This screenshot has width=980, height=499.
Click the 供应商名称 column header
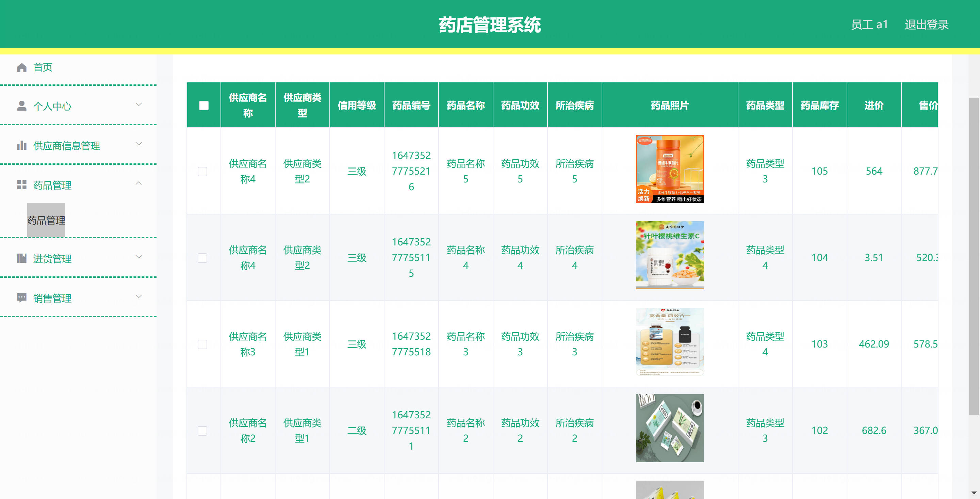248,106
